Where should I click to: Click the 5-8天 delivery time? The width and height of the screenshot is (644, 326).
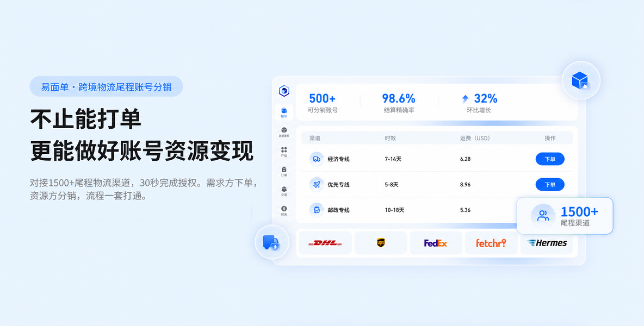tap(392, 185)
